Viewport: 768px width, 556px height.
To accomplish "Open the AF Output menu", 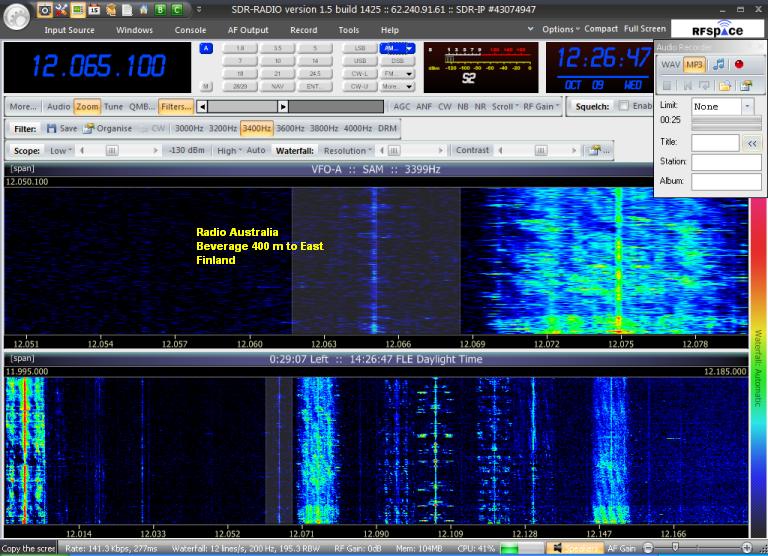I will [x=248, y=30].
